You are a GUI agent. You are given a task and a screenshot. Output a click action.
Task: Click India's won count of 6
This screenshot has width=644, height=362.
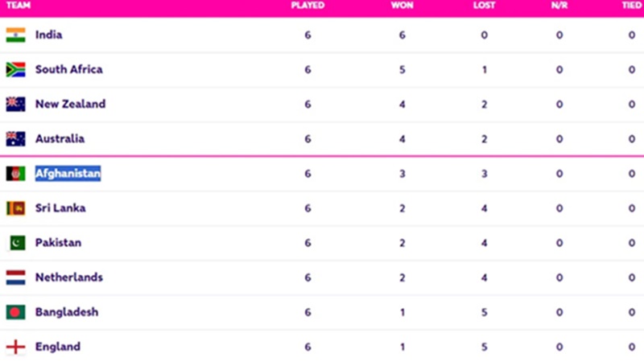point(402,35)
